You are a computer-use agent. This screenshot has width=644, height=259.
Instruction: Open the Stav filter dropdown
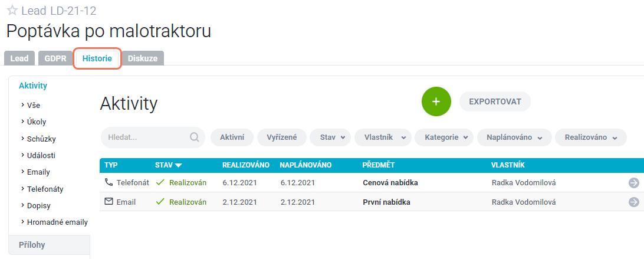pyautogui.click(x=330, y=137)
